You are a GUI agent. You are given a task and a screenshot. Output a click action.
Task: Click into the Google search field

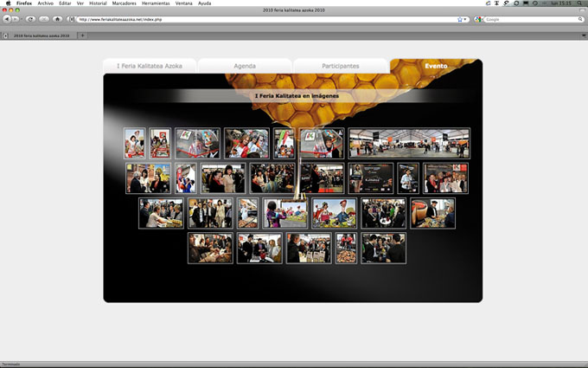pyautogui.click(x=530, y=19)
